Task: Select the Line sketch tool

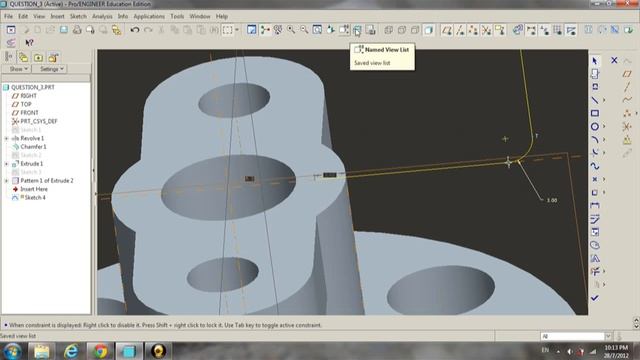Action: tap(595, 100)
